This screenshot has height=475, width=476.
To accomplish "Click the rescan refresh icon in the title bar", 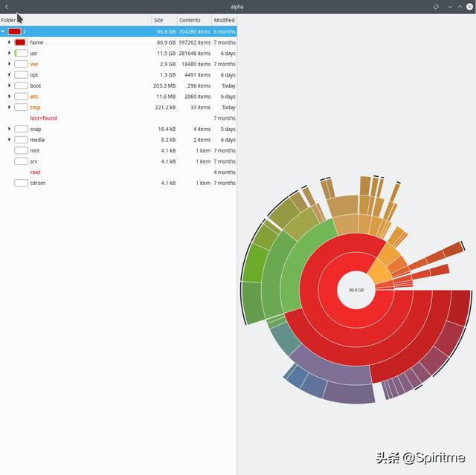I will [x=436, y=7].
